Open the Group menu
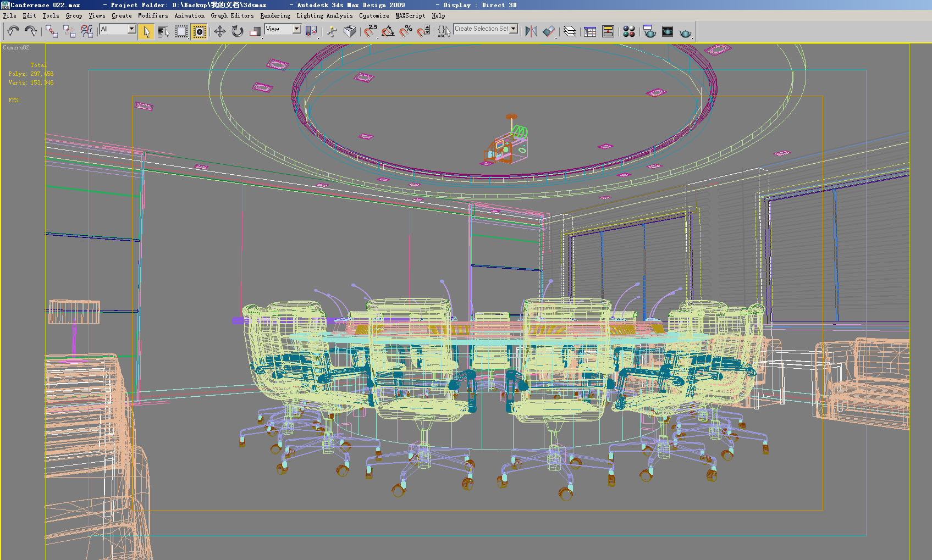This screenshot has height=560, width=932. [74, 16]
